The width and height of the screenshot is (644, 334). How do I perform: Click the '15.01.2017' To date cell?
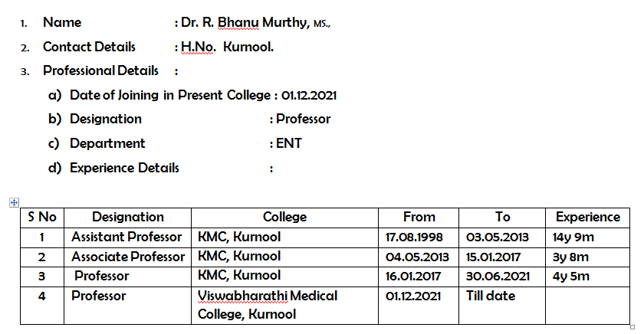(x=502, y=257)
